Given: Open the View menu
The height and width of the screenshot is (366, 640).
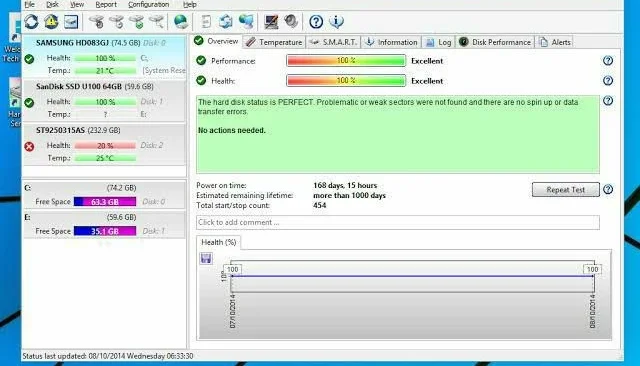Looking at the screenshot, I should click(x=77, y=4).
